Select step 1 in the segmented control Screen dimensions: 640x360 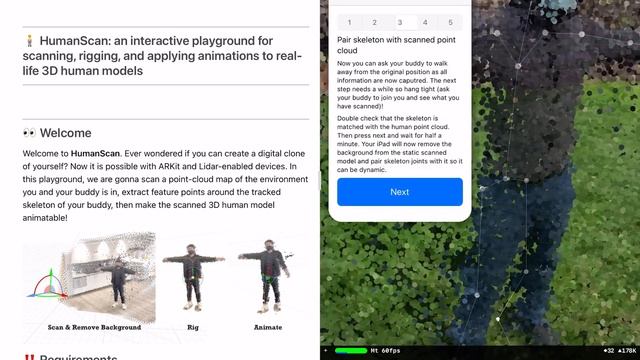pyautogui.click(x=349, y=22)
